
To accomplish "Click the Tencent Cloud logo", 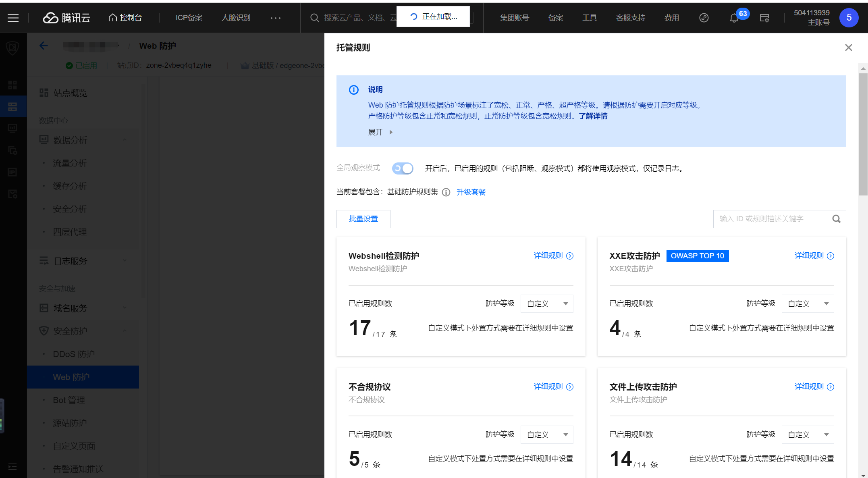I will (x=66, y=18).
